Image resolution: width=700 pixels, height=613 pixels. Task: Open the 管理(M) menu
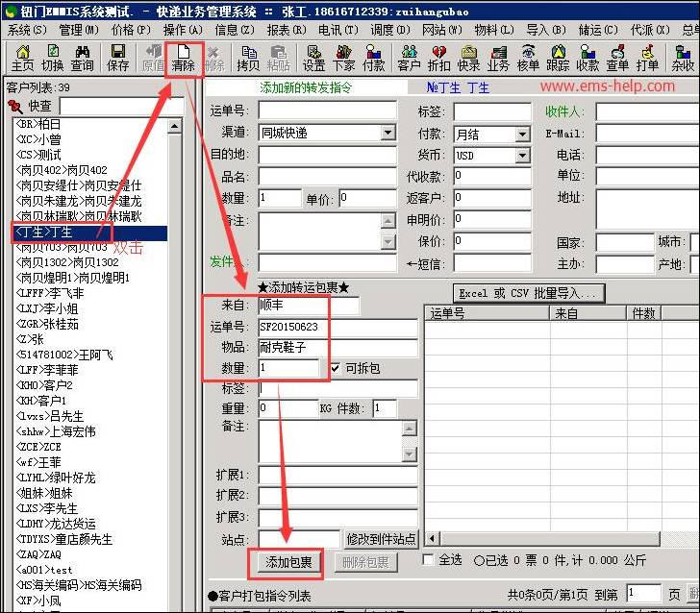(79, 30)
